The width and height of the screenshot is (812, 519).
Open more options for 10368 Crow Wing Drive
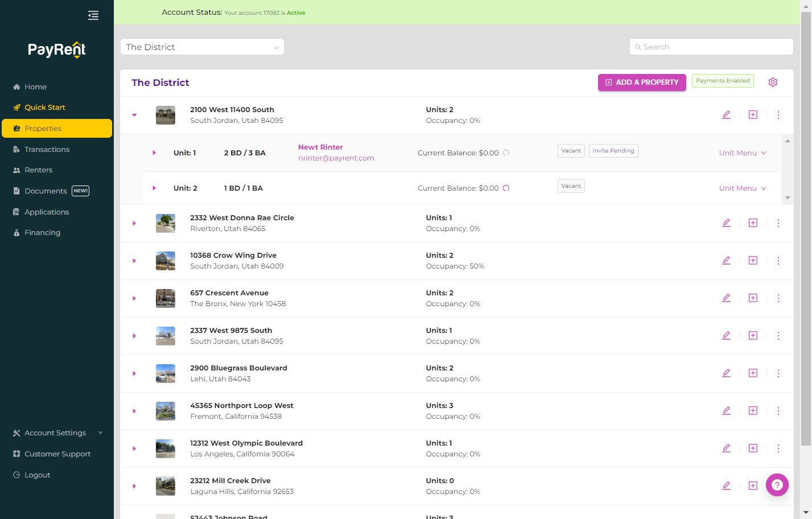778,261
